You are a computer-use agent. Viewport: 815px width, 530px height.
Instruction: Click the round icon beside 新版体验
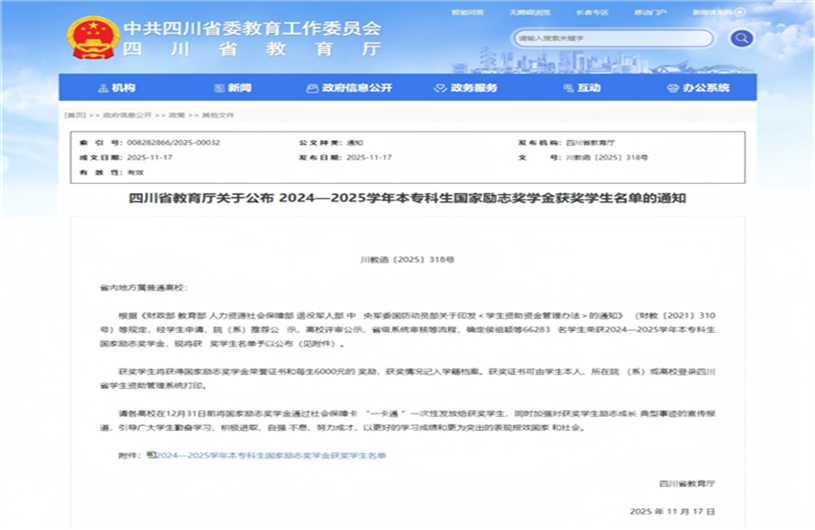point(740,12)
